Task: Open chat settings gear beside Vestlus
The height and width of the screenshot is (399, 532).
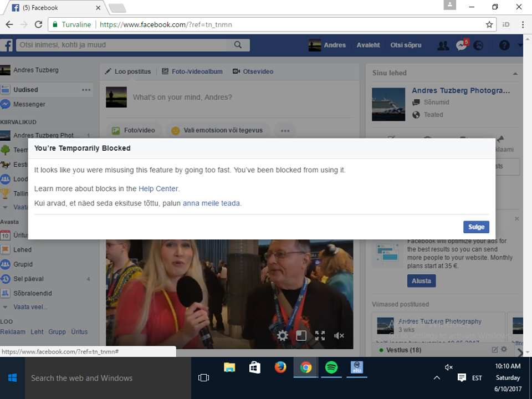Action: 504,350
